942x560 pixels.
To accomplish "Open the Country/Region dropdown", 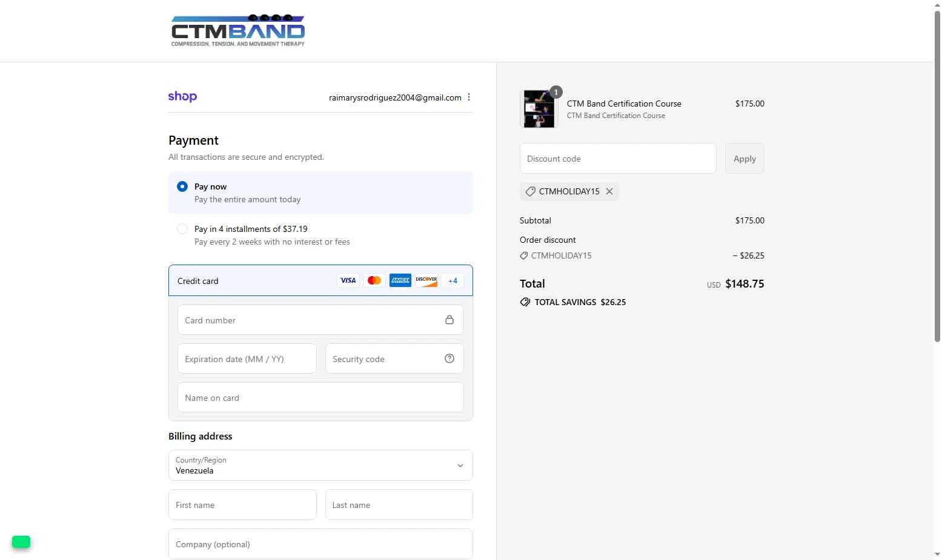I will tap(320, 465).
